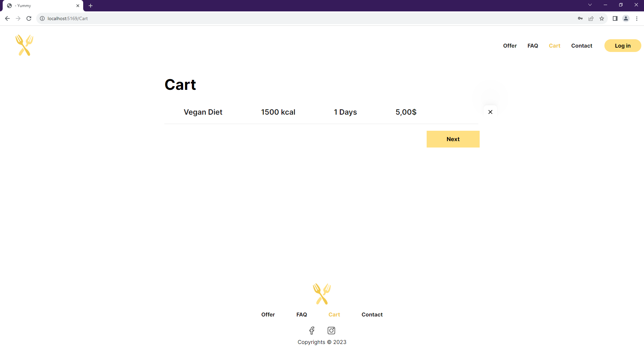644x352 pixels.
Task: Open the saved passwords key icon
Action: [x=580, y=18]
